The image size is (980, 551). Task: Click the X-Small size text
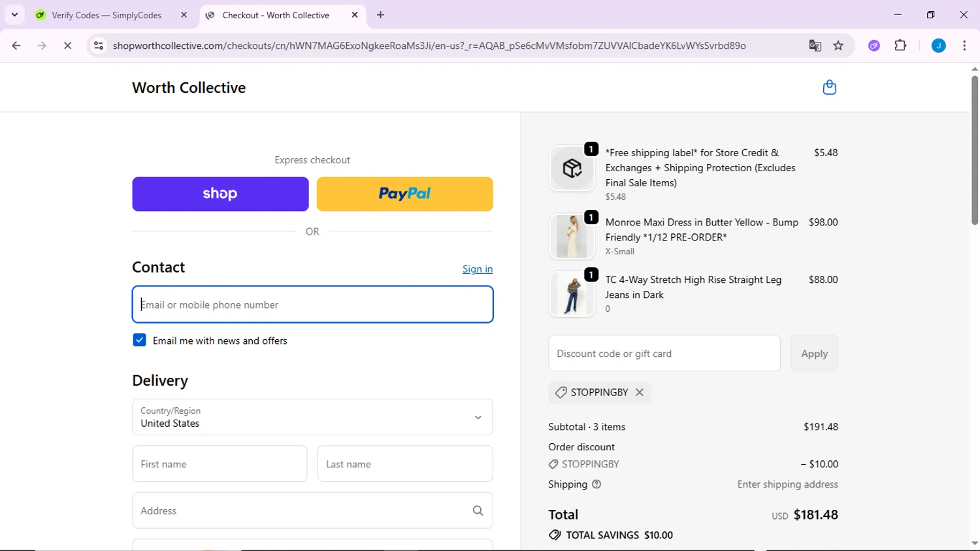[x=619, y=252]
